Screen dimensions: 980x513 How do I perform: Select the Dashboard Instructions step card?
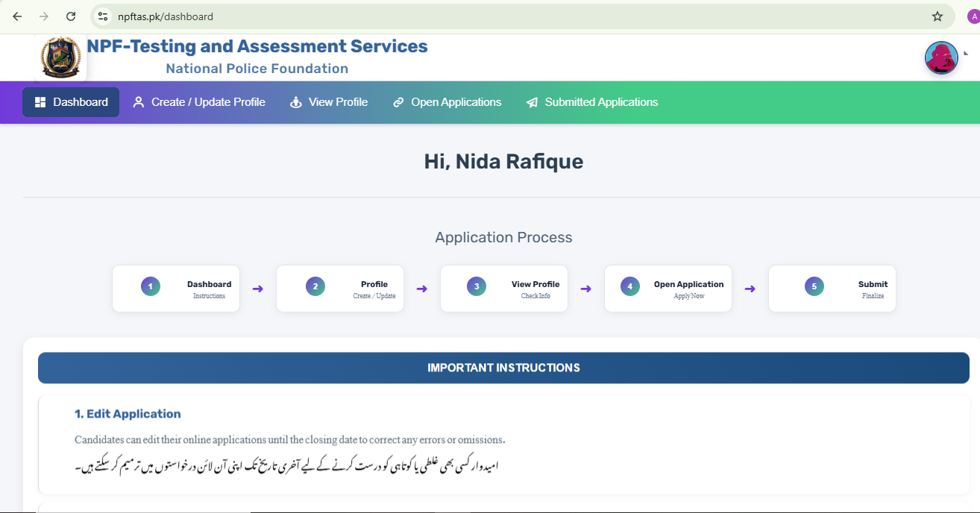coord(176,289)
